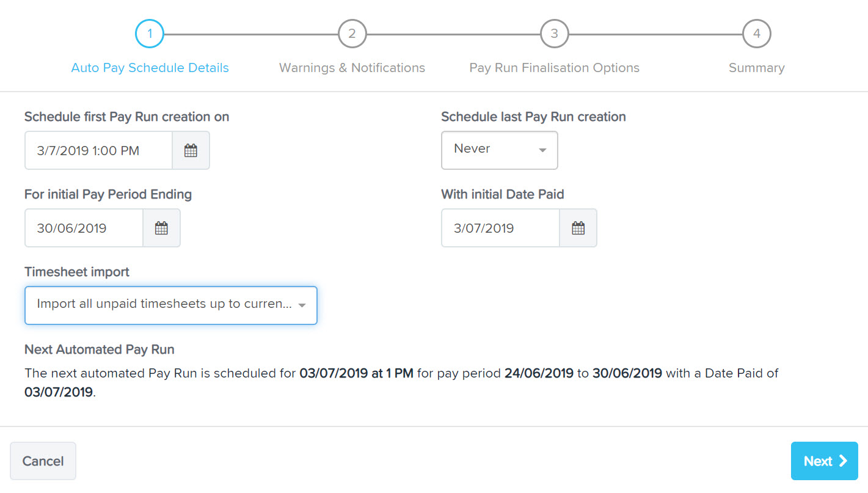Click the Pay Period Ending date field
868x493 pixels.
[84, 228]
